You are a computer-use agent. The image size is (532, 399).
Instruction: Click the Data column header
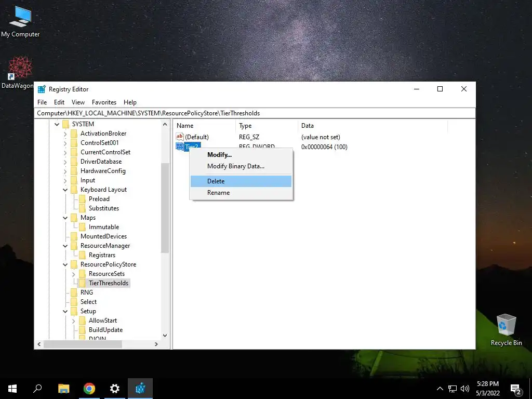(x=373, y=126)
